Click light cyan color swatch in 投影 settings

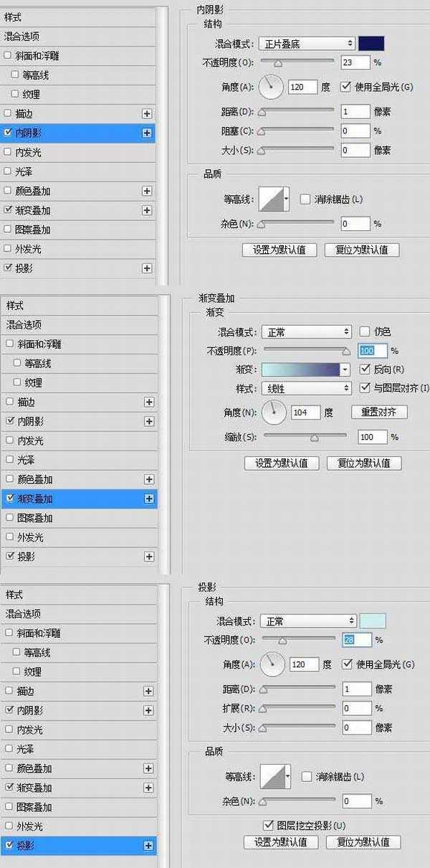click(x=373, y=621)
